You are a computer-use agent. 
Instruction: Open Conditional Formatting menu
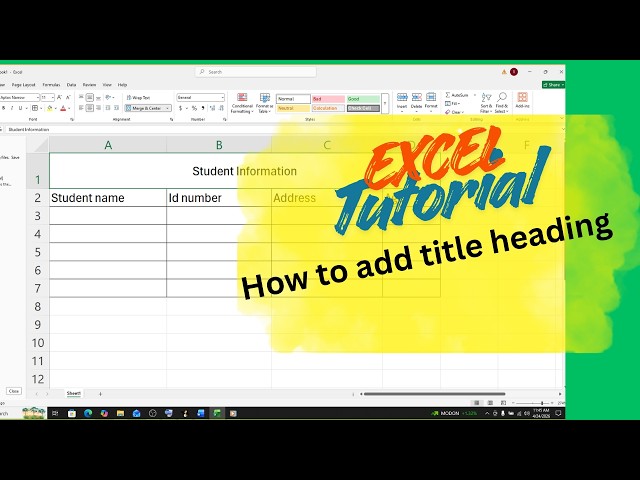(x=242, y=103)
